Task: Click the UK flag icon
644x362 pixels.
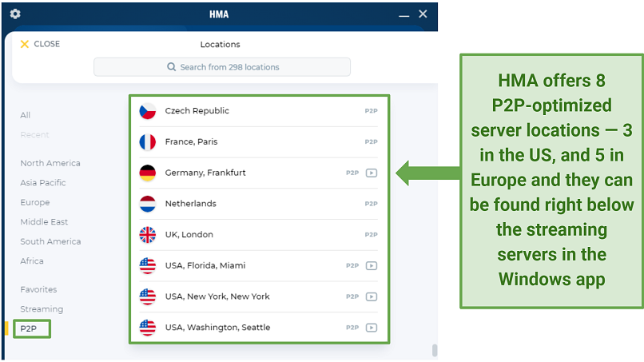Action: pyautogui.click(x=148, y=235)
